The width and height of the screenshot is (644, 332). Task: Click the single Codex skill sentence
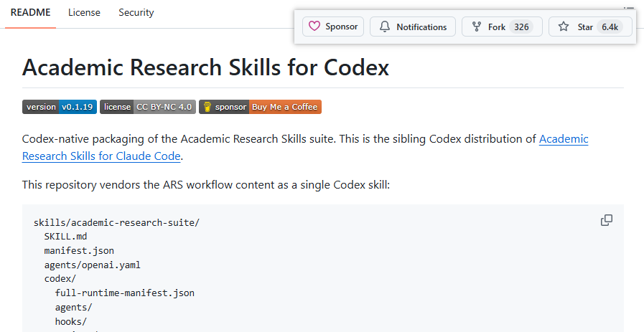(206, 185)
